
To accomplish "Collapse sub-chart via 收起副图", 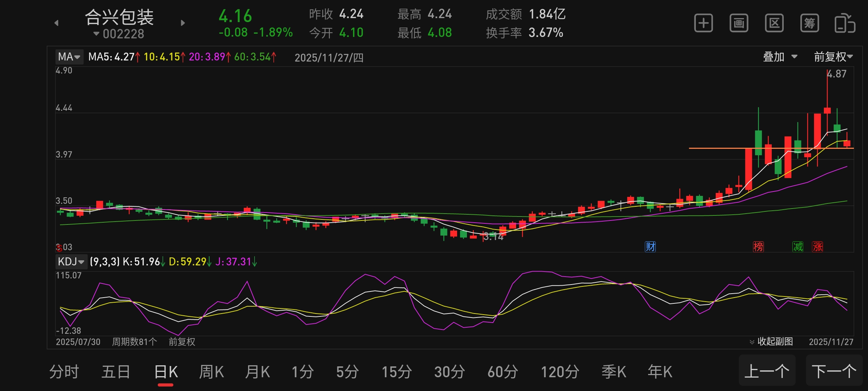I will coord(771,341).
